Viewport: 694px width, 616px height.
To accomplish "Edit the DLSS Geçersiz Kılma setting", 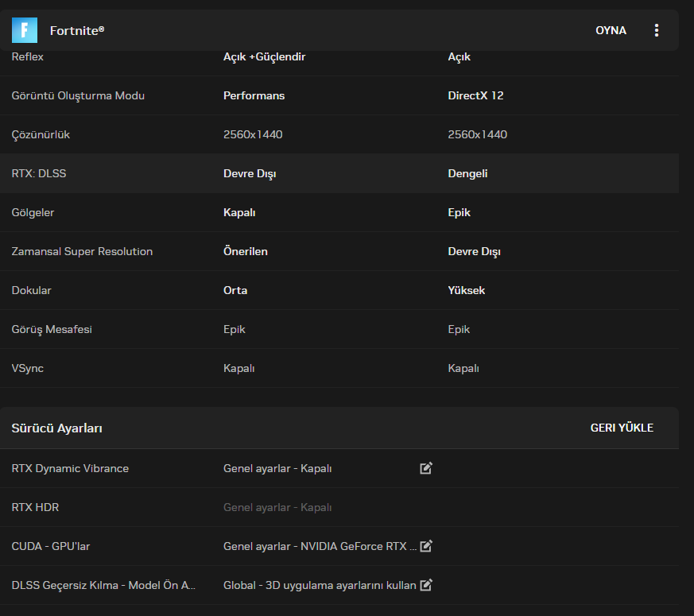I will point(426,585).
